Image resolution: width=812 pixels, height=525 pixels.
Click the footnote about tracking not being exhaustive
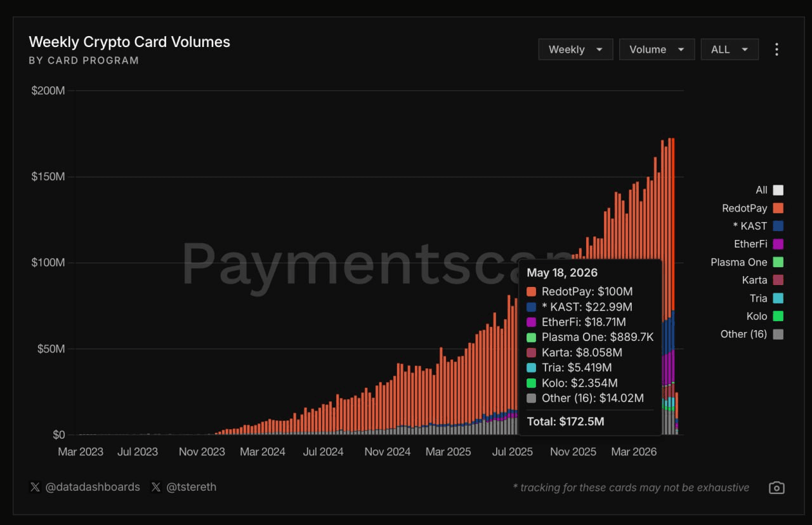pyautogui.click(x=631, y=488)
